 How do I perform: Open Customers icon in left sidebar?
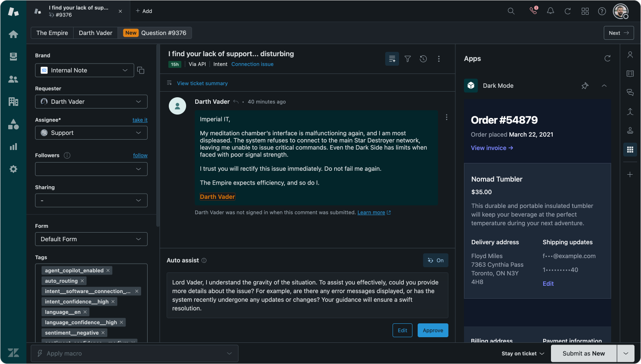13,79
